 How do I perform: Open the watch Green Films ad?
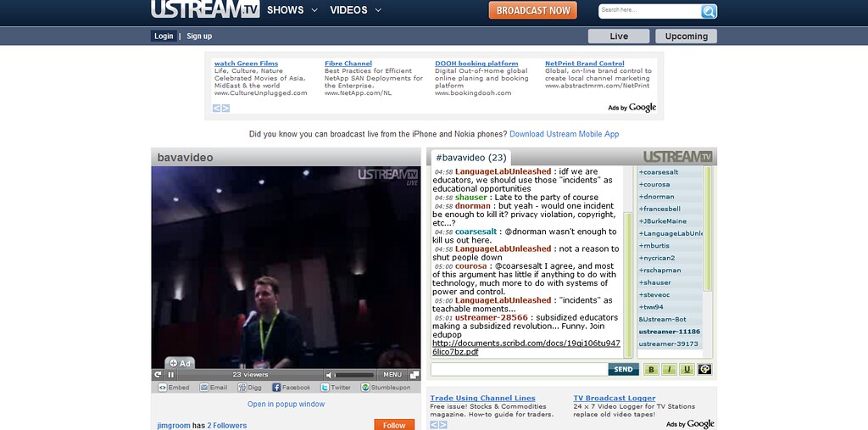click(247, 64)
